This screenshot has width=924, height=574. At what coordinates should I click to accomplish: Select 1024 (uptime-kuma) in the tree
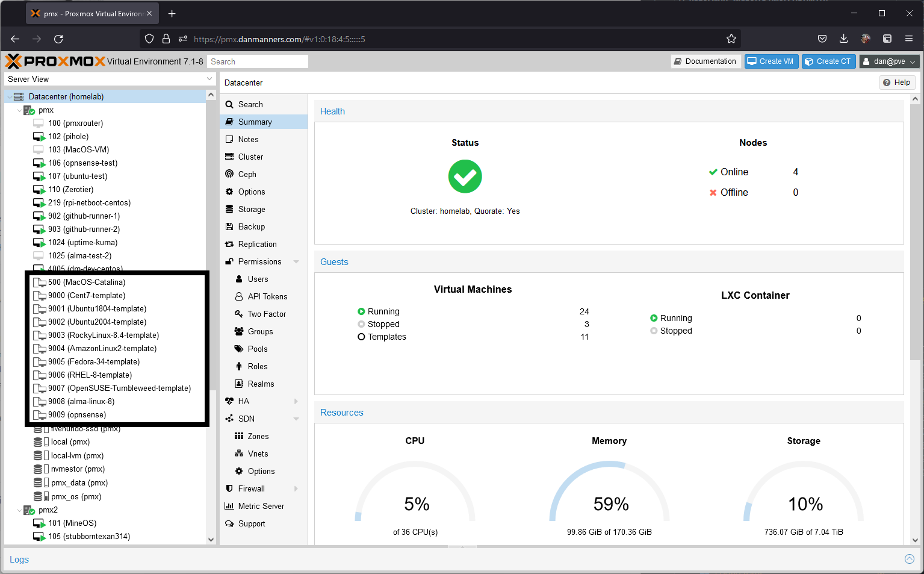83,243
